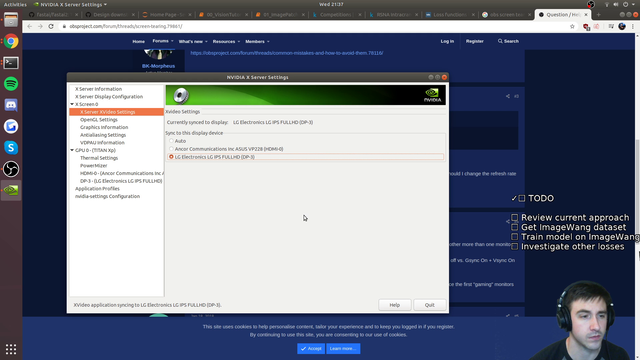Viewport: 640px width, 360px height.
Task: Close the Question / Help browser tab
Action: (586, 15)
